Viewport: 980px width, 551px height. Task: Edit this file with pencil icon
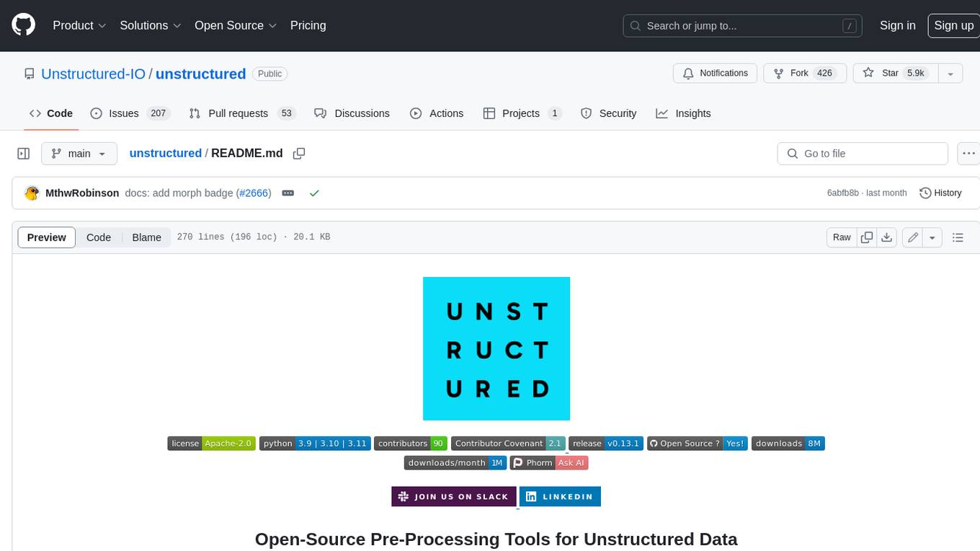pos(913,237)
